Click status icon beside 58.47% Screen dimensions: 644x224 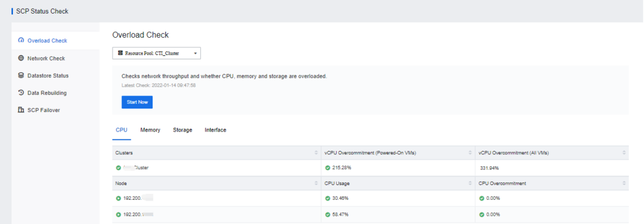328,215
